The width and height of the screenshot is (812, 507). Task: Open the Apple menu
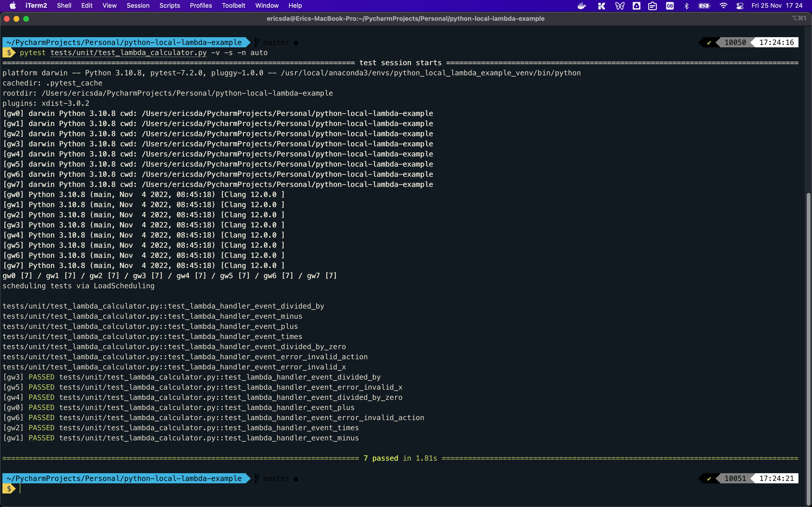[x=12, y=5]
